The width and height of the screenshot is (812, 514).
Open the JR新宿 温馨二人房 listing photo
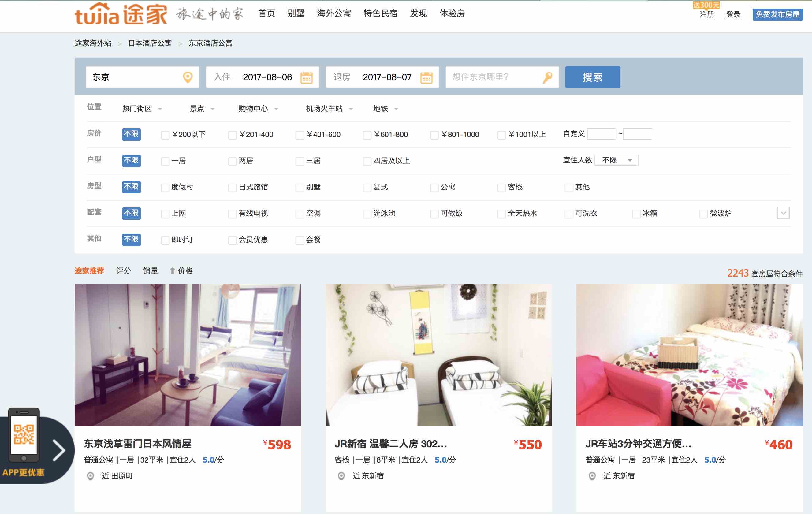(438, 355)
